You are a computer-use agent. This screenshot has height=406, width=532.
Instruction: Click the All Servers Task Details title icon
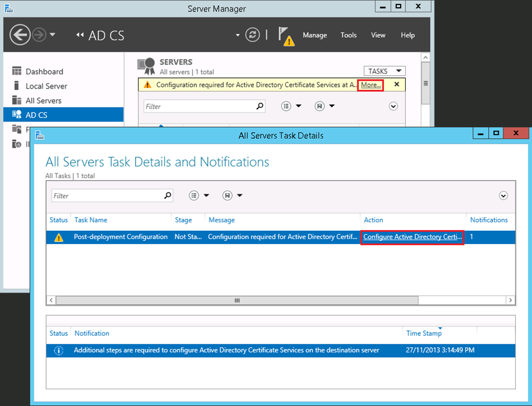point(40,135)
